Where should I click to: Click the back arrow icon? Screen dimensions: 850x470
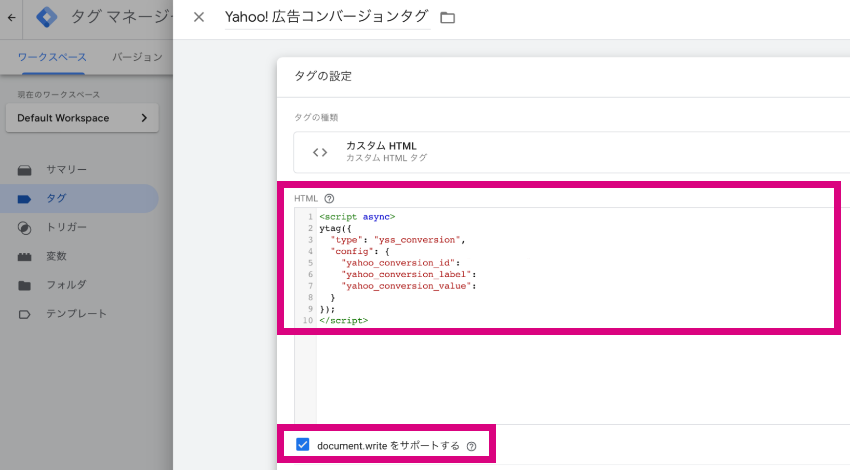11,18
